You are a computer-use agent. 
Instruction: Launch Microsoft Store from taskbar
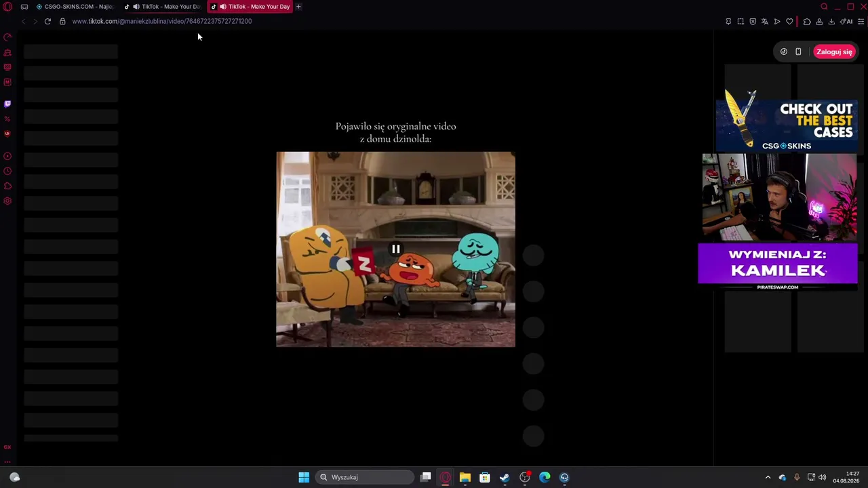pyautogui.click(x=485, y=477)
